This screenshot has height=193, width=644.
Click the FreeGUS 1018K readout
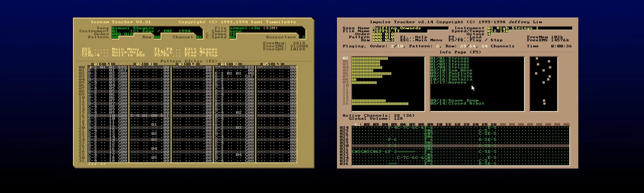coord(284,49)
